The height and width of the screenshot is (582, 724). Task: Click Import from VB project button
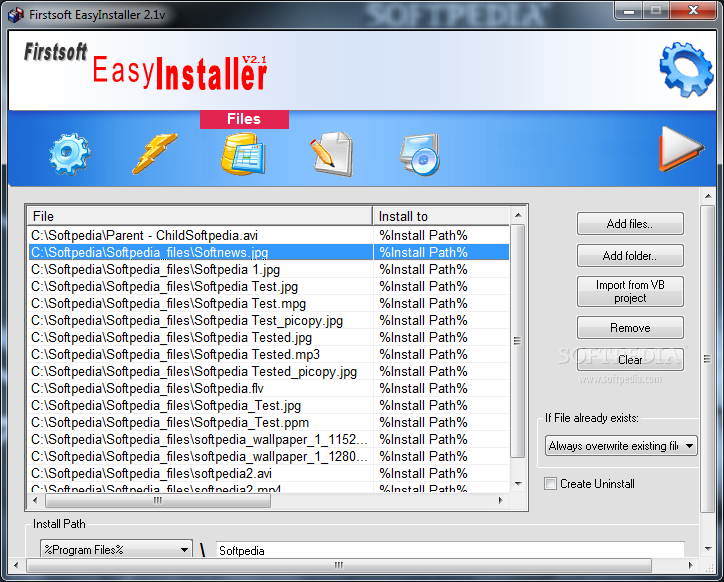[x=630, y=291]
